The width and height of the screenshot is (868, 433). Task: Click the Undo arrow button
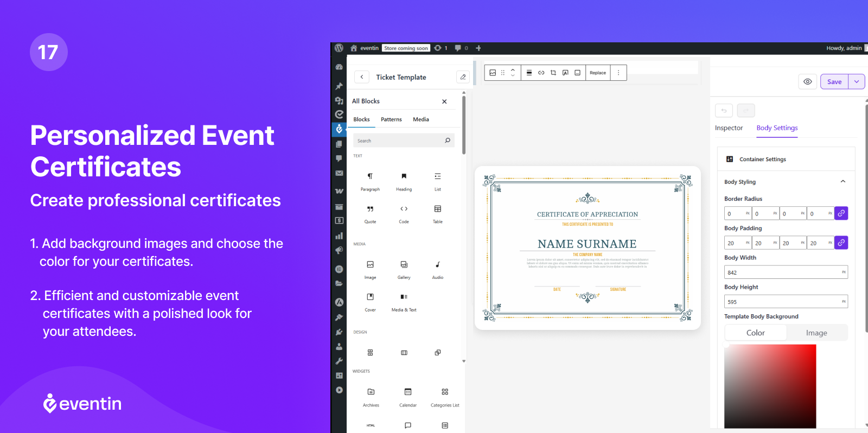724,111
